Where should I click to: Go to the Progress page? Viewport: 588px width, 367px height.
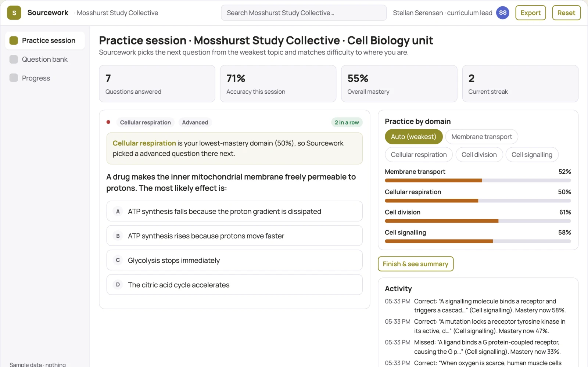click(45, 78)
